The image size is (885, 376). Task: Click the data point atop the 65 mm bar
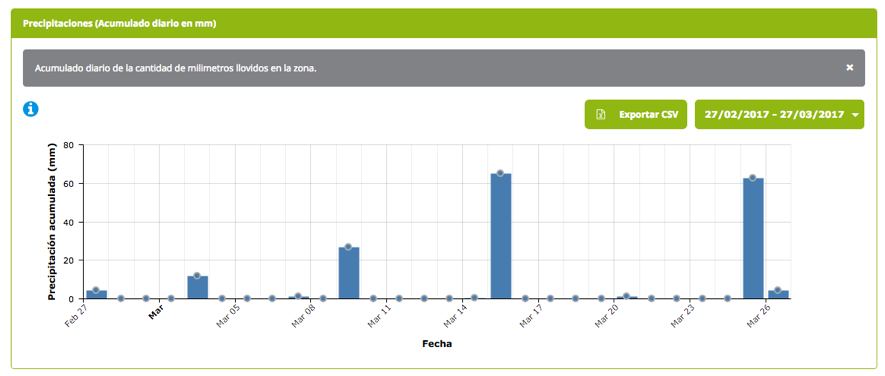coord(500,173)
